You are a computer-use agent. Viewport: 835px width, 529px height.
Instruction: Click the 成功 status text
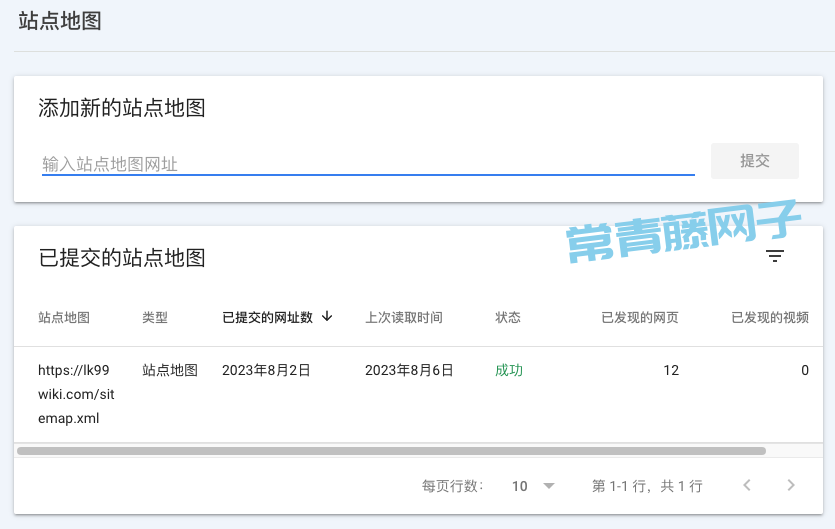tap(509, 370)
